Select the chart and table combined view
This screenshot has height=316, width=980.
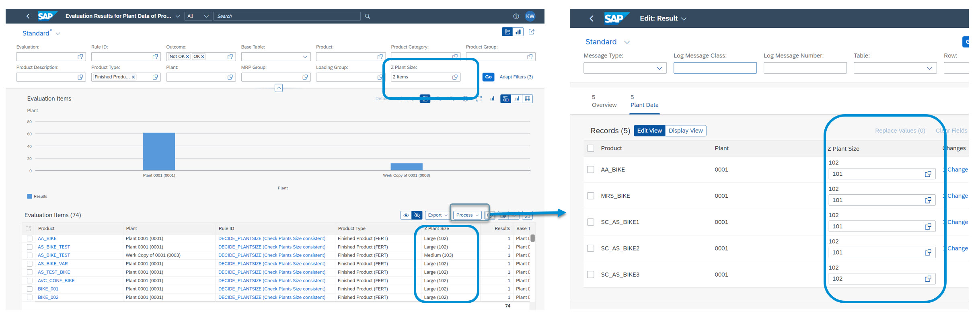tap(506, 99)
